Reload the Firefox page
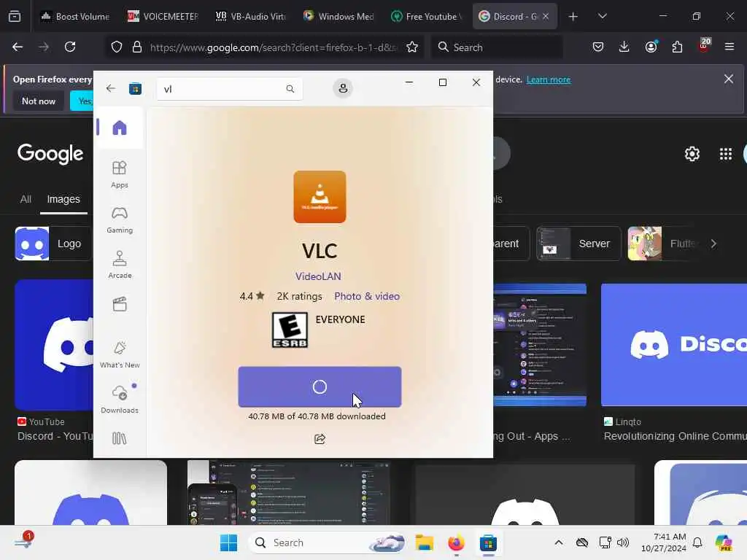747x560 pixels. (70, 47)
